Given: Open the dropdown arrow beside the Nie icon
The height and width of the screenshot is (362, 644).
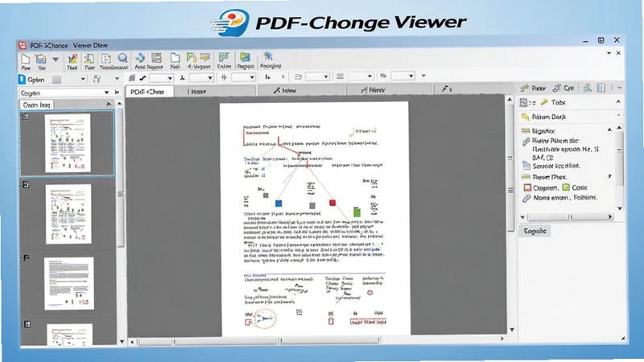Looking at the screenshot, I should click(55, 60).
